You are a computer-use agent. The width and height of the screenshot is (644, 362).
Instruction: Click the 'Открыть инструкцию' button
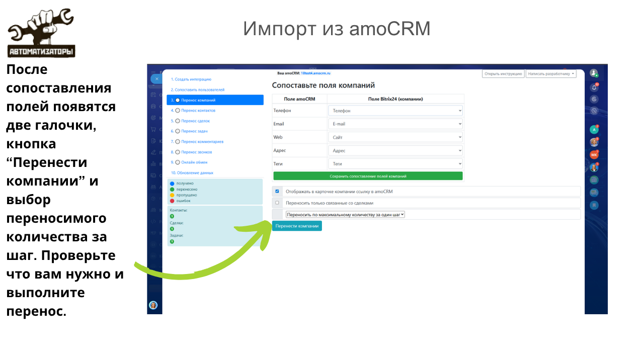[503, 73]
